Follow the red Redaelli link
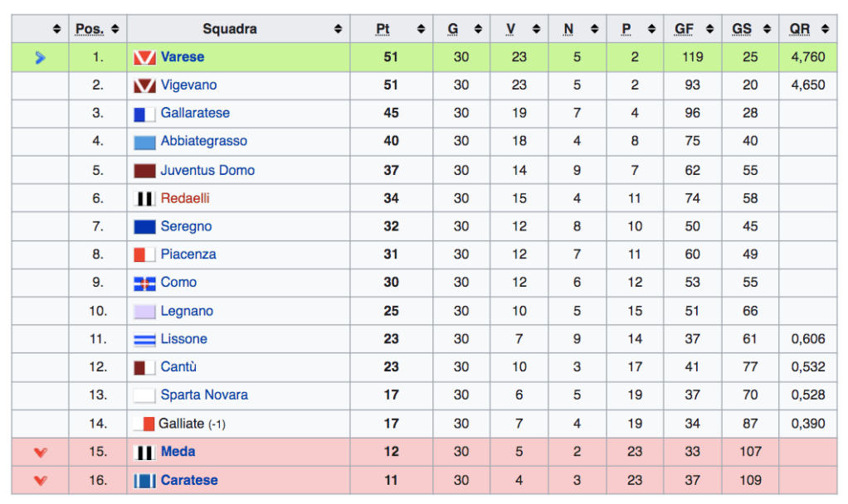The height and width of the screenshot is (504, 848). coord(185,199)
